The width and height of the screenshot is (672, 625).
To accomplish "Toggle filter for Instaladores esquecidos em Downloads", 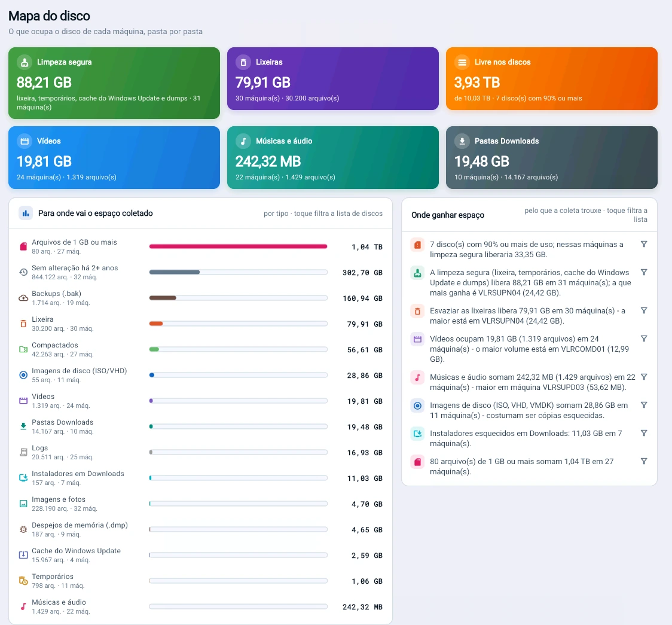I will click(x=644, y=433).
